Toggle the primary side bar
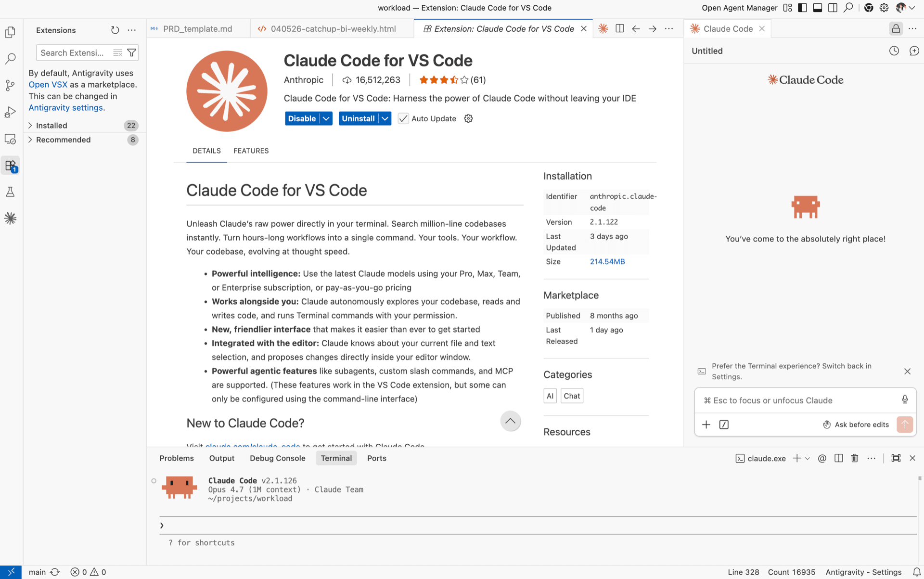 (x=802, y=8)
